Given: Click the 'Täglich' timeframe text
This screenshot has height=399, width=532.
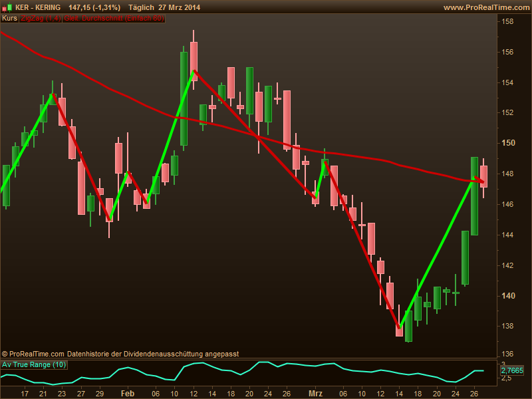Looking at the screenshot, I should tap(141, 7).
